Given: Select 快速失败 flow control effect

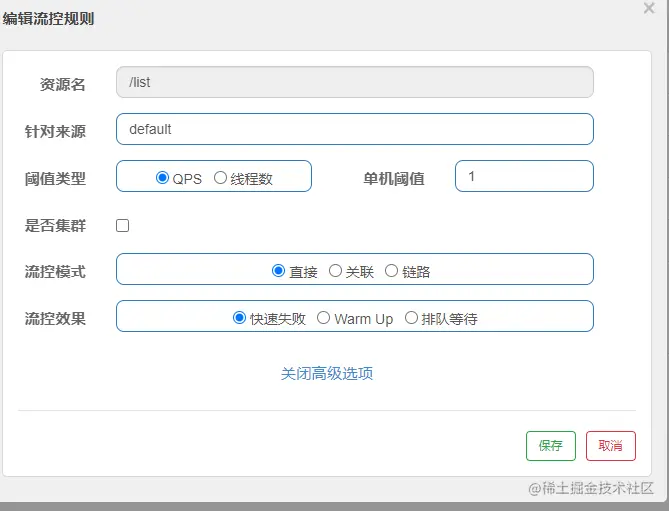Looking at the screenshot, I should (239, 318).
